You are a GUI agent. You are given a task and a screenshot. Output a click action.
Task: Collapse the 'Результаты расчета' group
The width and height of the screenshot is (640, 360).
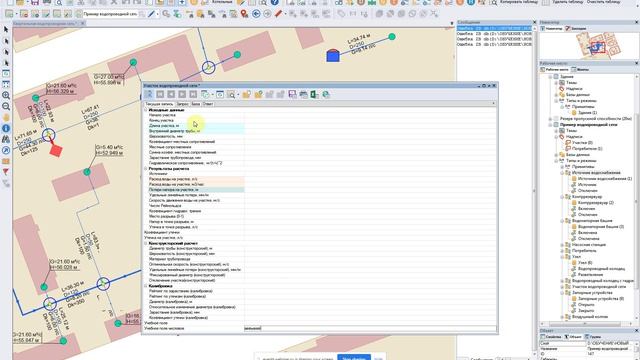coord(146,169)
